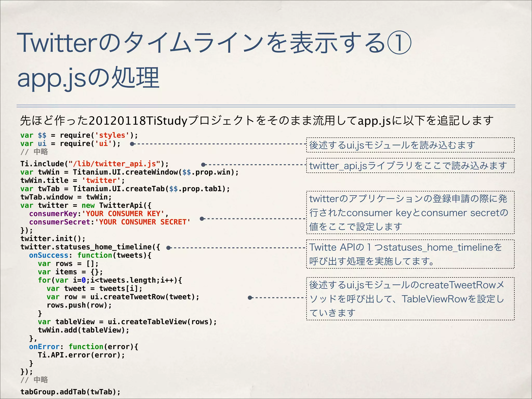This screenshot has height=399, width=532.
Task: Click the code line "var $$ = require('styles');"
Action: 79,135
